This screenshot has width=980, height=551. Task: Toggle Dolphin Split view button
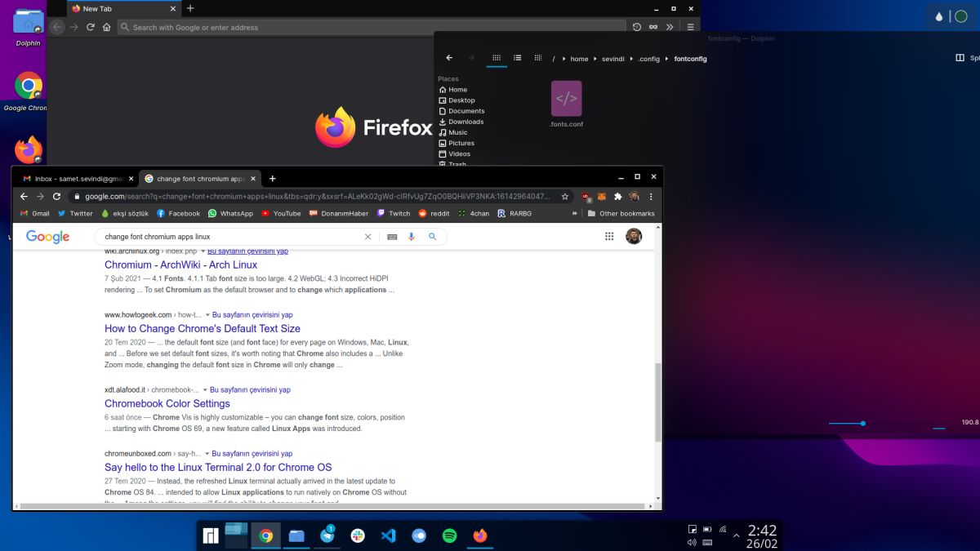(968, 58)
